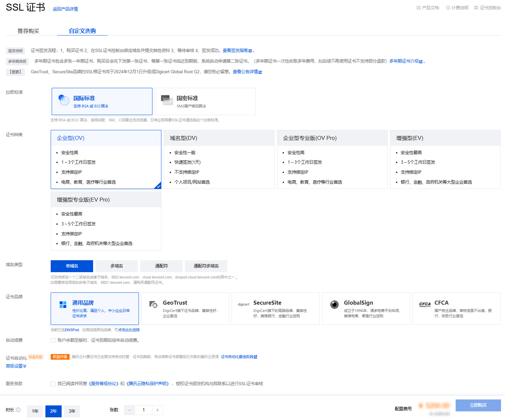Choose the GeoTrust brand card
This screenshot has width=505, height=420.
185,309
